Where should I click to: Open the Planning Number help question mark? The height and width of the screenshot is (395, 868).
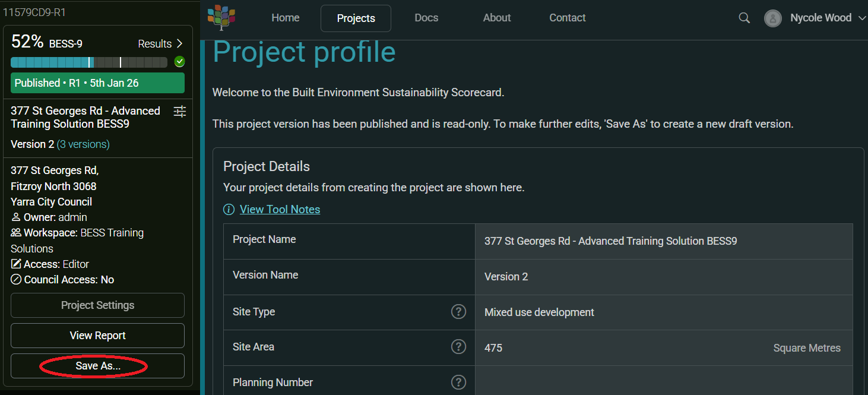click(x=458, y=382)
